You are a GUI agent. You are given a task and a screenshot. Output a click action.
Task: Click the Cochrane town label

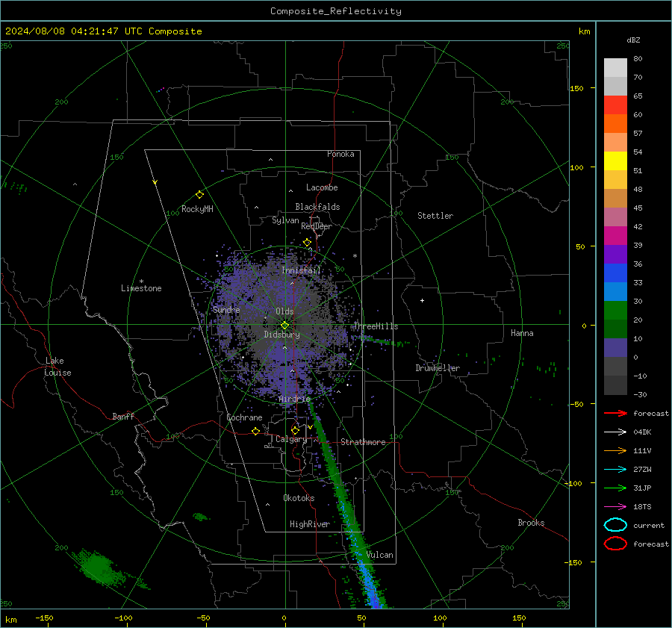click(244, 417)
